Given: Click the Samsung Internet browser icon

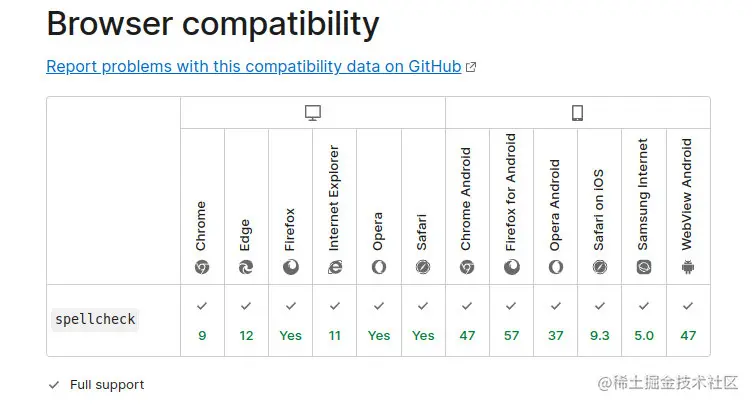Looking at the screenshot, I should 644,267.
